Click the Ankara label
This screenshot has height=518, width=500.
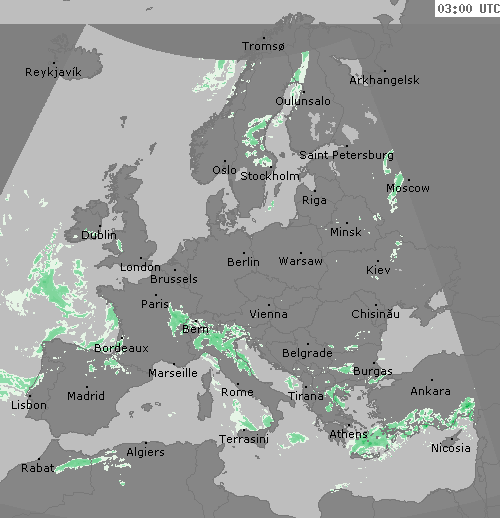pos(430,391)
